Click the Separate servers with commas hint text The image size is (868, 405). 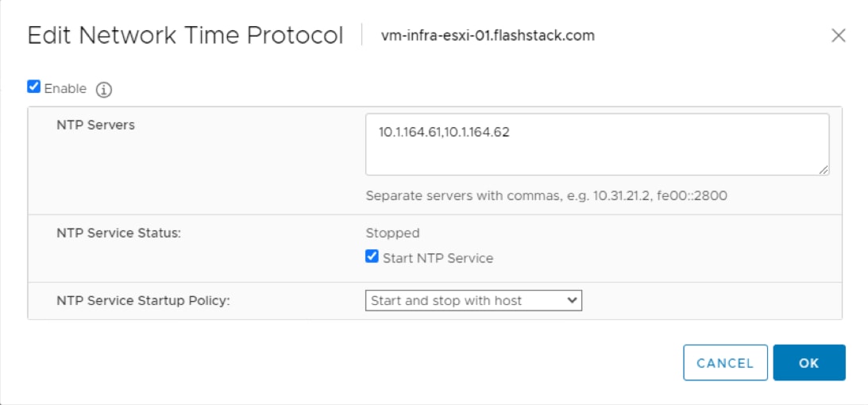(546, 196)
